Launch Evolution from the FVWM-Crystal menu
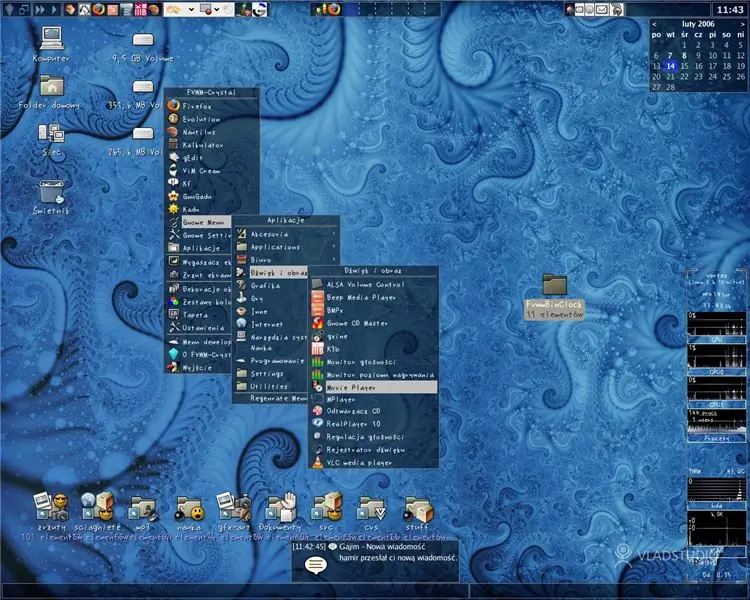 click(212, 119)
